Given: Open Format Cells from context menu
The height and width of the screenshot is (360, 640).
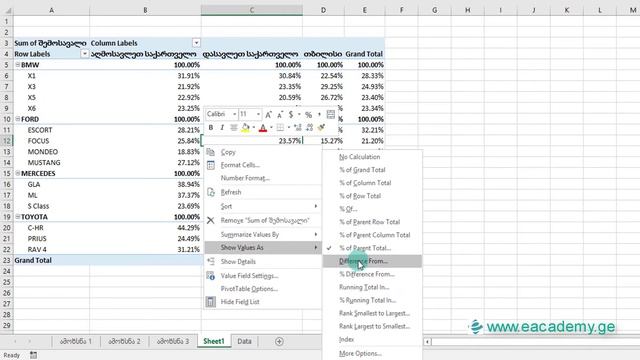Looking at the screenshot, I should [263, 165].
